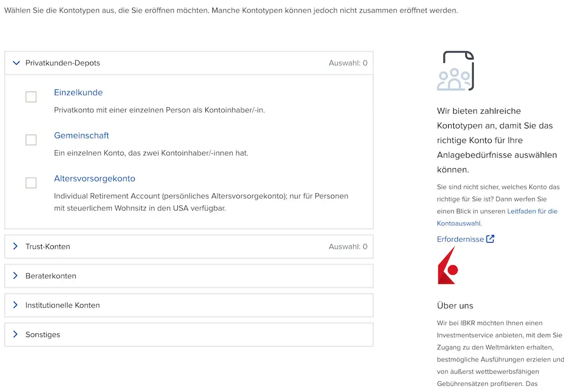564x392 pixels.
Task: Open the Gemeinschaft account title link
Action: (x=81, y=136)
